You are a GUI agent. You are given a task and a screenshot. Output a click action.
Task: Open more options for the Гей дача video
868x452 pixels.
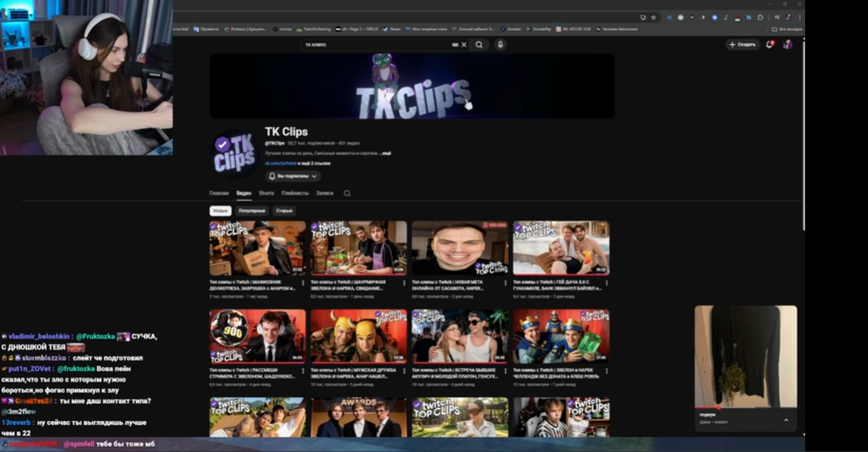tap(606, 283)
